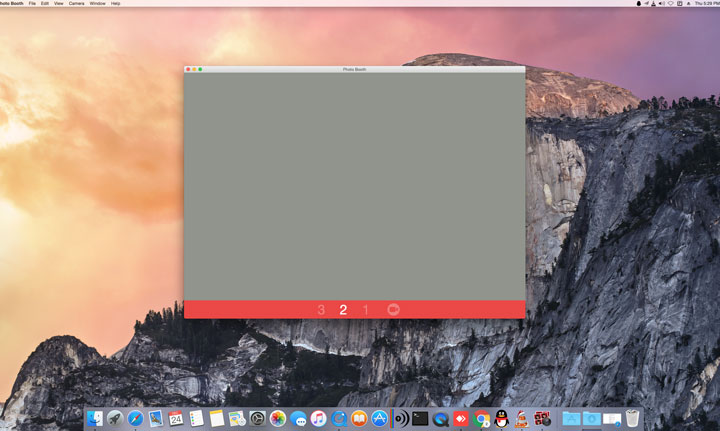The image size is (720, 431).
Task: Open Reminders list icon in dock
Action: (196, 419)
